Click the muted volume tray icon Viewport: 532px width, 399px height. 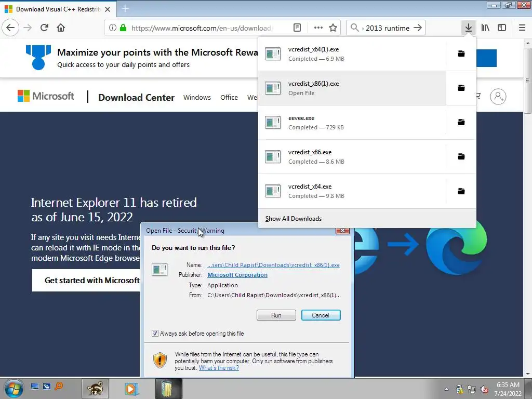pos(484,389)
